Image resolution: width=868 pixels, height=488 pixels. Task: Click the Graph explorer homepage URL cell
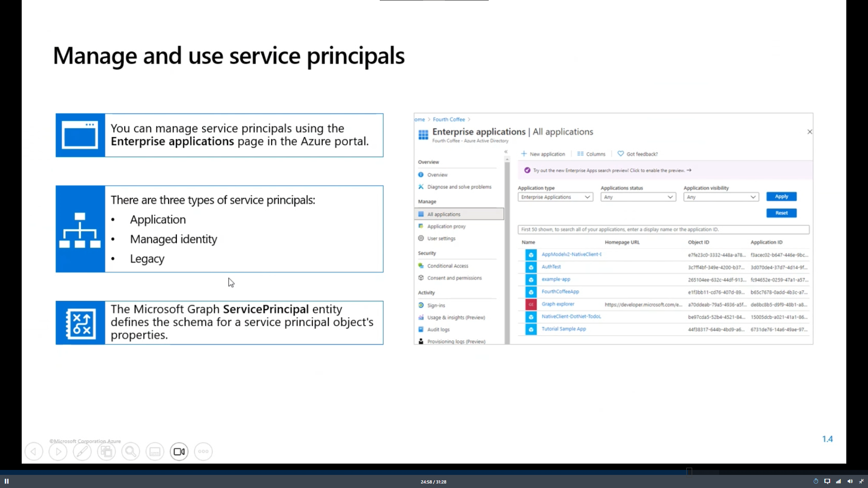pyautogui.click(x=643, y=305)
